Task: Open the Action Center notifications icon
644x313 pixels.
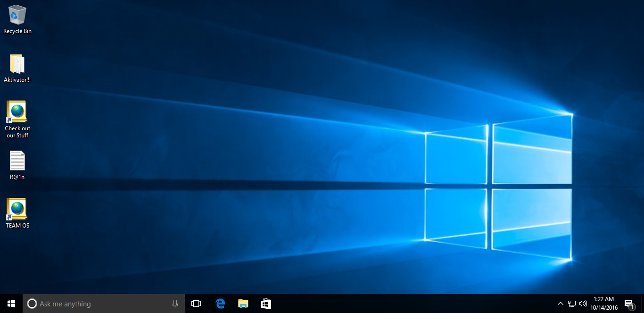Action: 629,304
